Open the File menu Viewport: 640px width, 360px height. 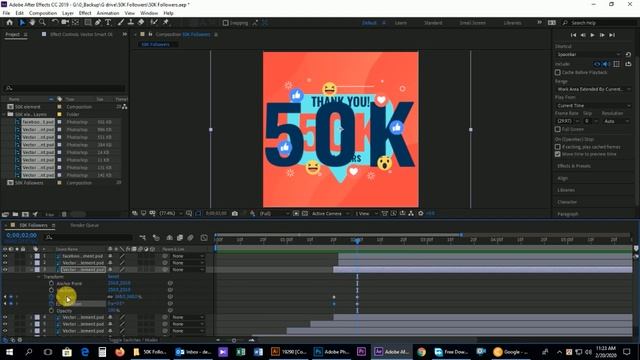(x=6, y=13)
